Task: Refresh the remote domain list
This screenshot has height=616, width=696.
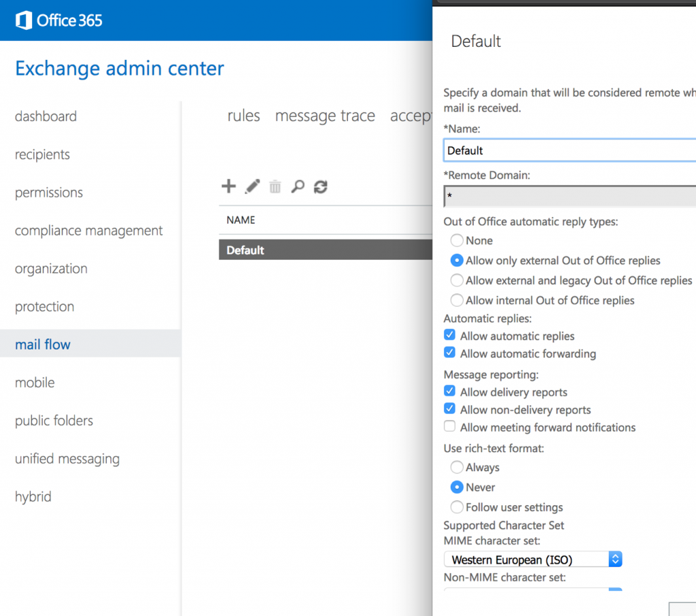Action: click(321, 186)
